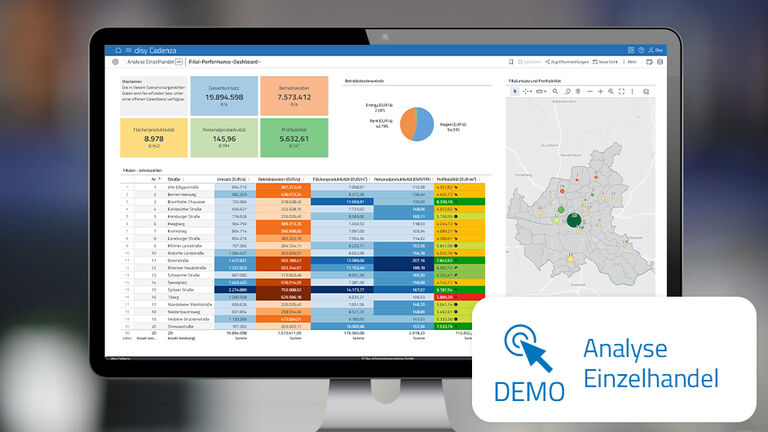This screenshot has width=768, height=432.
Task: Click the help question mark icon
Action: (x=641, y=50)
